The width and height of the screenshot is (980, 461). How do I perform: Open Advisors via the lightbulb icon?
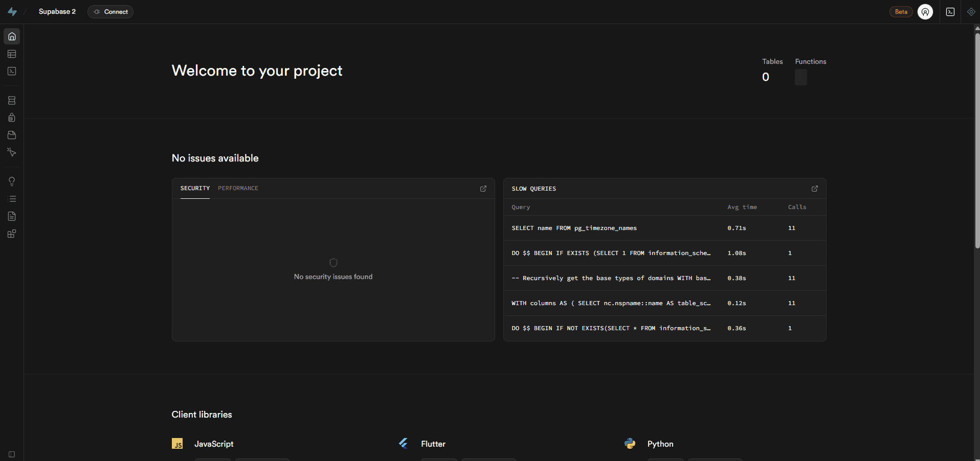click(x=12, y=181)
